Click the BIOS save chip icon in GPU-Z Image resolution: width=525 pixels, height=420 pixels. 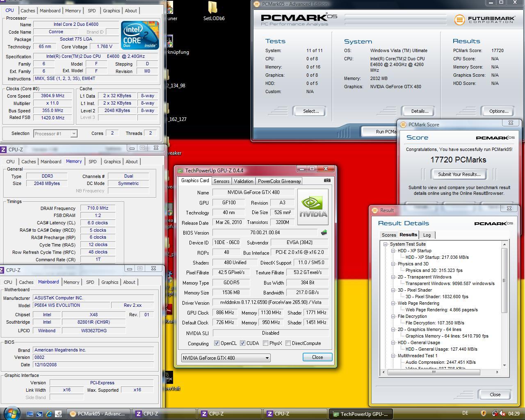[324, 233]
